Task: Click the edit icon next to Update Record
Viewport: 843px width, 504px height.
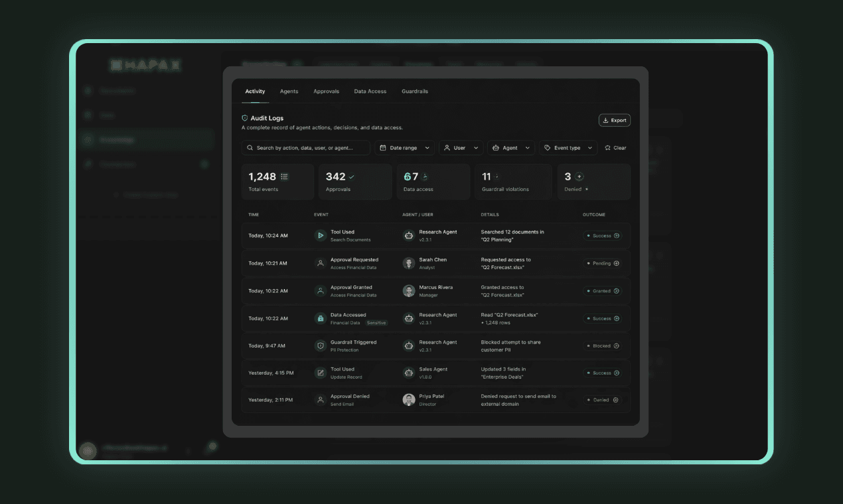Action: [321, 373]
